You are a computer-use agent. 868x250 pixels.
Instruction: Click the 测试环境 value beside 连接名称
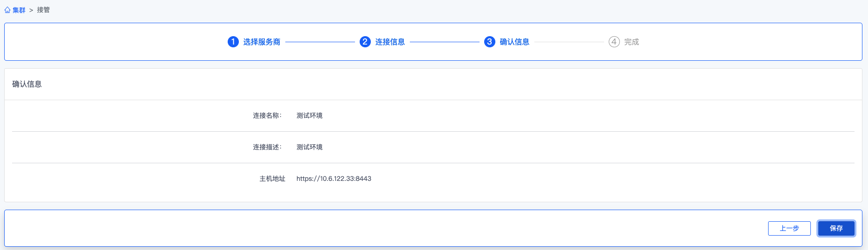click(309, 115)
